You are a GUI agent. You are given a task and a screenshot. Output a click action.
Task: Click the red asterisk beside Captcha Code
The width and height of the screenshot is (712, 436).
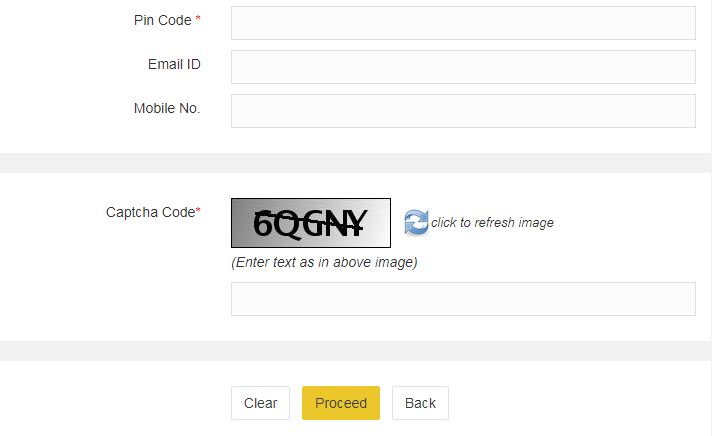point(198,209)
